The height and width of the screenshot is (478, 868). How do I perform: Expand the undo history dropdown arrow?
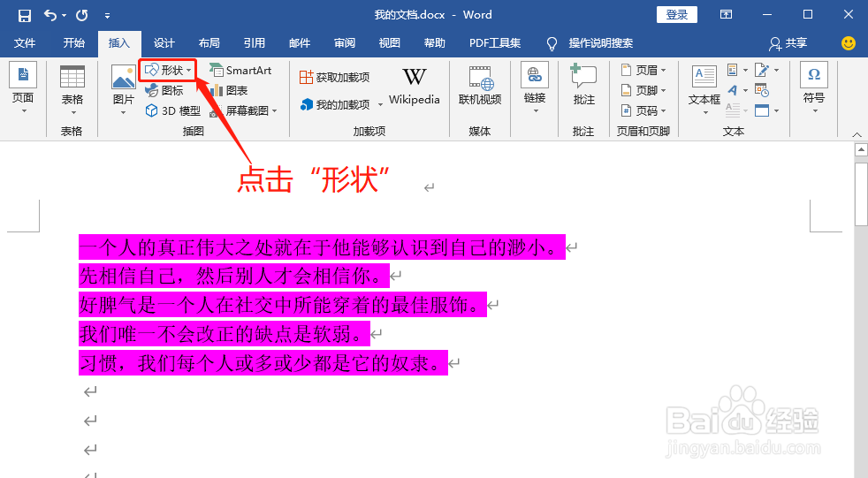coord(65,16)
